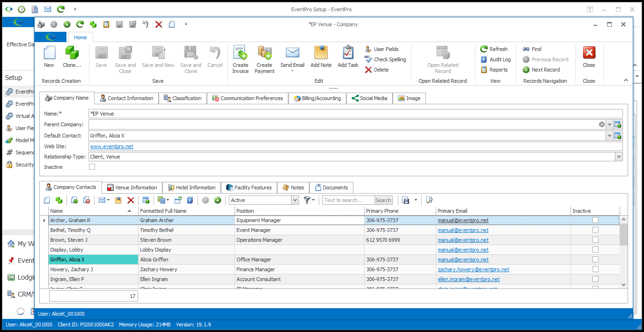Click Refresh in the ribbon View group
The width and height of the screenshot is (644, 332).
(494, 49)
